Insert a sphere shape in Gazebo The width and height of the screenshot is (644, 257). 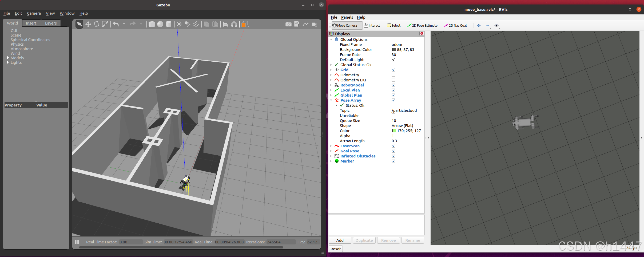point(160,24)
